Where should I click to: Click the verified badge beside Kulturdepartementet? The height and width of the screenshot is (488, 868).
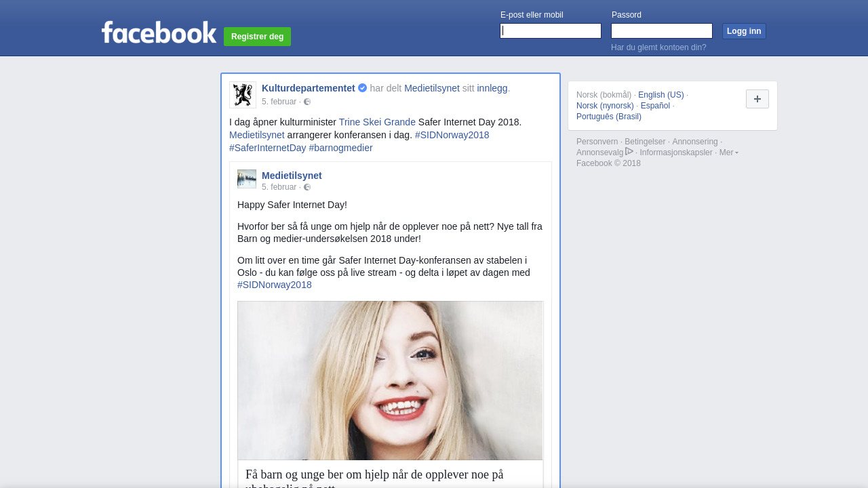(x=363, y=88)
